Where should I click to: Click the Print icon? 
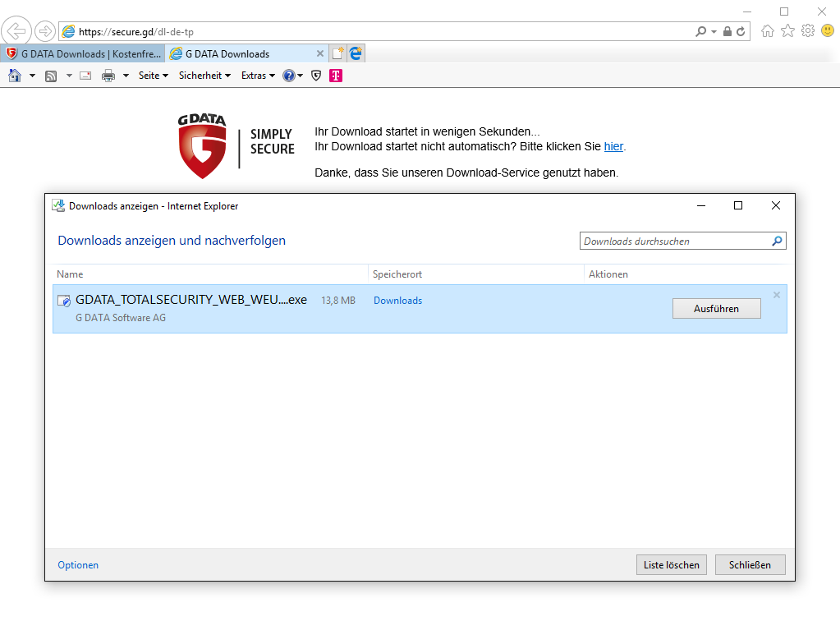(x=108, y=76)
